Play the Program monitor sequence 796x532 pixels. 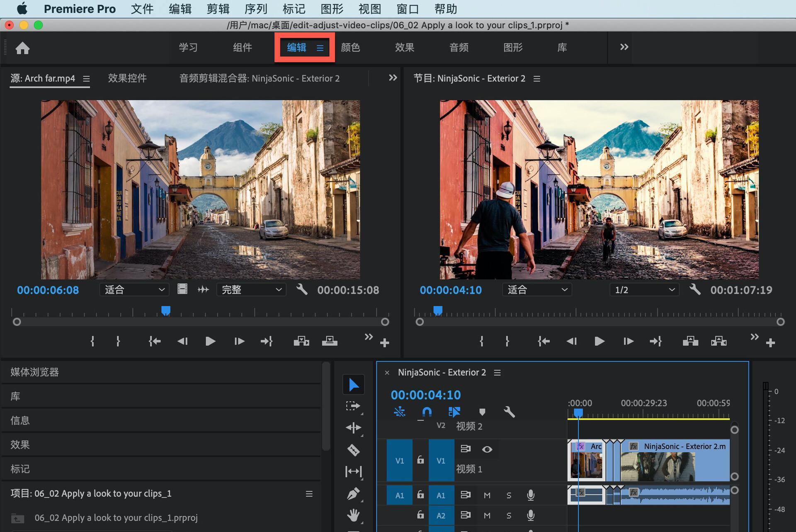point(599,341)
